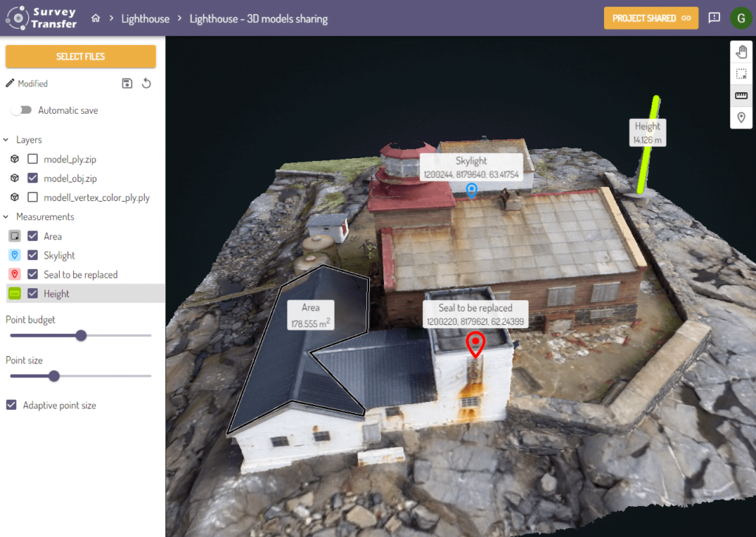
Task: Pick the location marker tool
Action: tap(741, 117)
